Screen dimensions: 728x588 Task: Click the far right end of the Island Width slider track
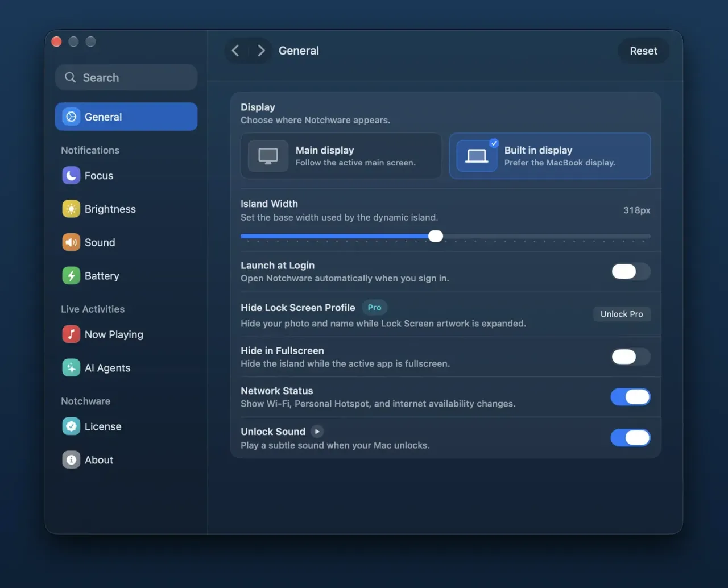pyautogui.click(x=648, y=236)
